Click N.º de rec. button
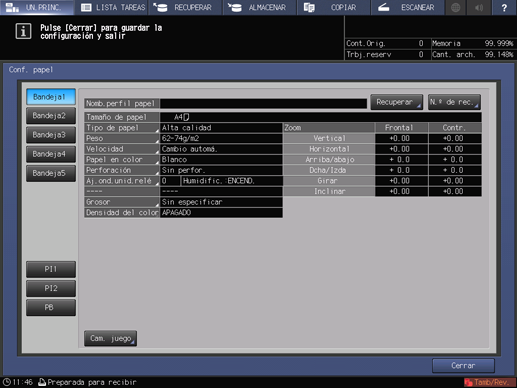This screenshot has width=517, height=388. 454,102
